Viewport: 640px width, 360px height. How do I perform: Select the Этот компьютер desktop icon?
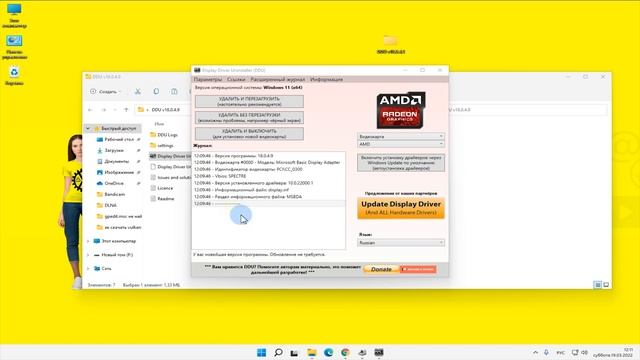[14, 16]
